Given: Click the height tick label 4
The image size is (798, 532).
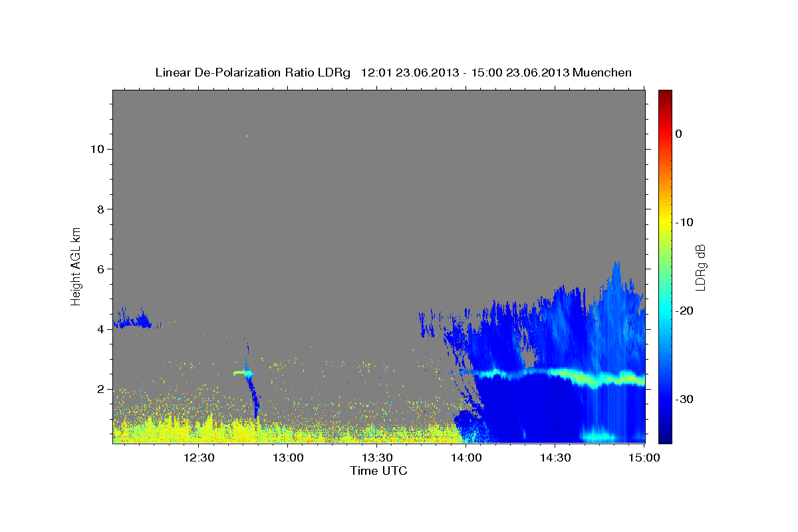Looking at the screenshot, I should [x=100, y=329].
